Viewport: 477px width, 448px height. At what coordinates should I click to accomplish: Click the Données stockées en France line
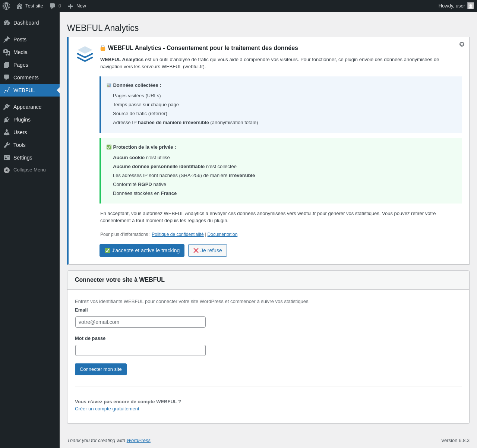(x=145, y=193)
